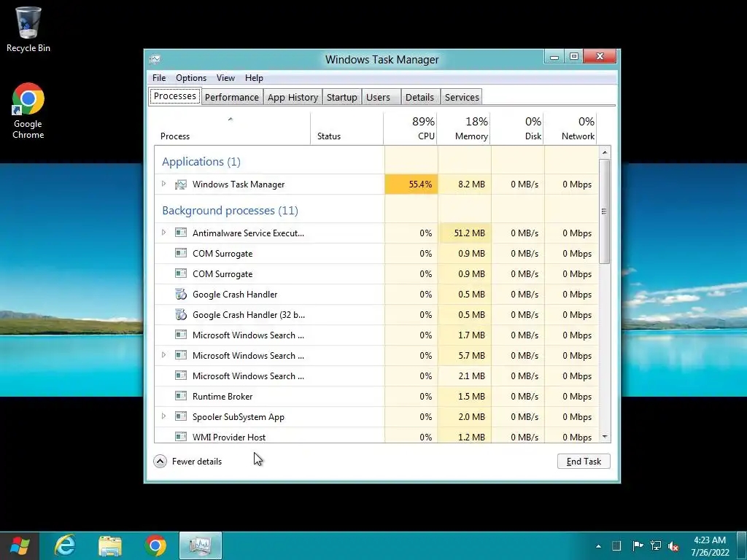
Task: Select the Processes tab
Action: [x=175, y=96]
